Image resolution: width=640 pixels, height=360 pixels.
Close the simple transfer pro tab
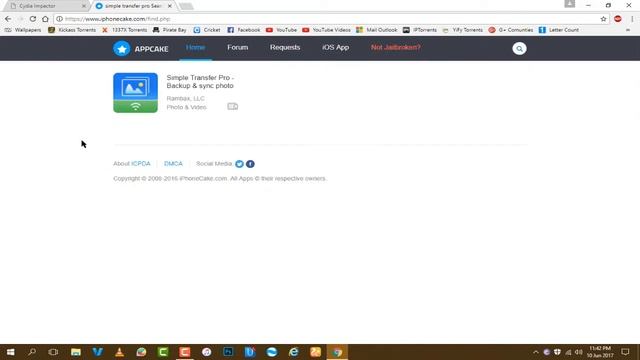(x=170, y=6)
